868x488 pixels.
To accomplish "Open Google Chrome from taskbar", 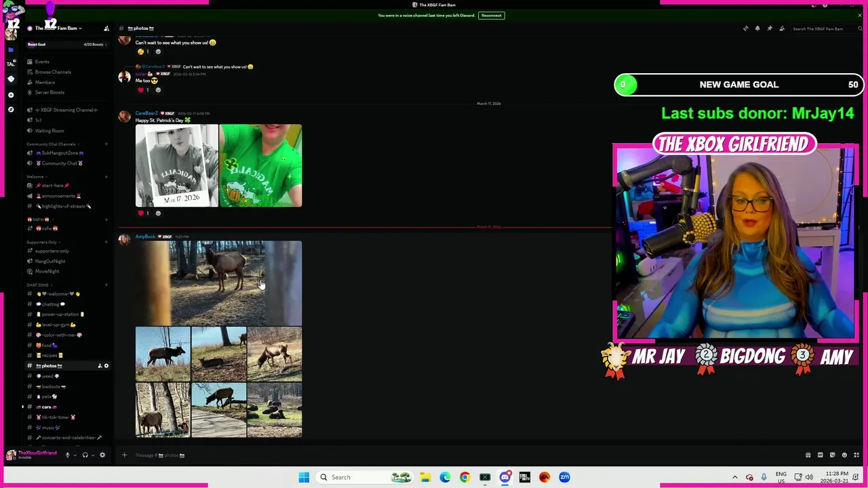I will click(465, 477).
